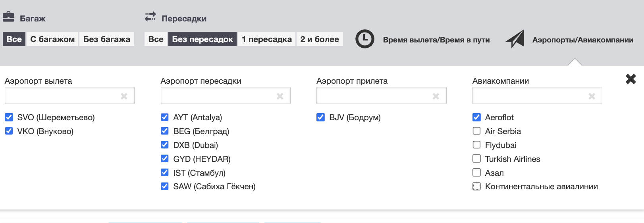Clear the departure airport search field

(124, 96)
